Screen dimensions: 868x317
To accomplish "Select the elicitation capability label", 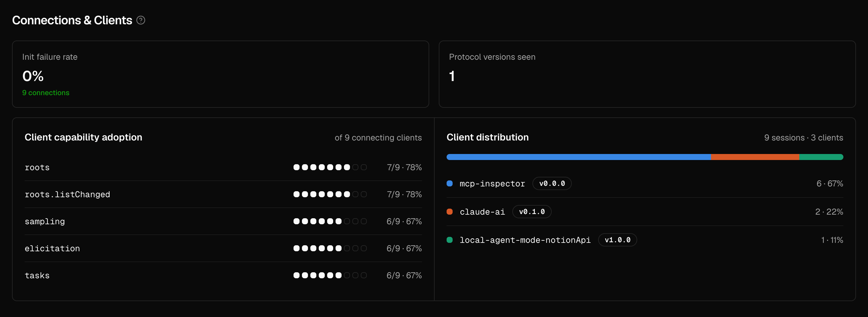I will tap(52, 249).
